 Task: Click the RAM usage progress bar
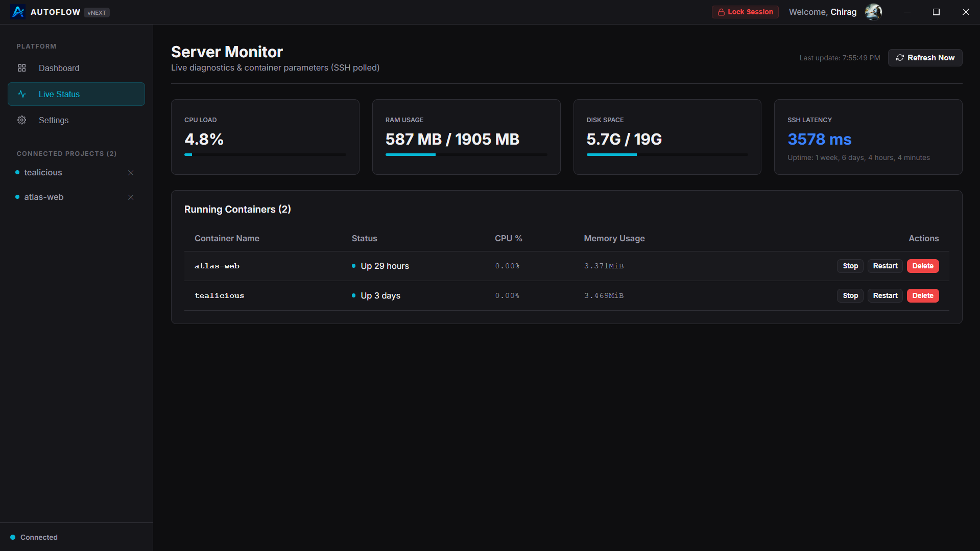466,154
